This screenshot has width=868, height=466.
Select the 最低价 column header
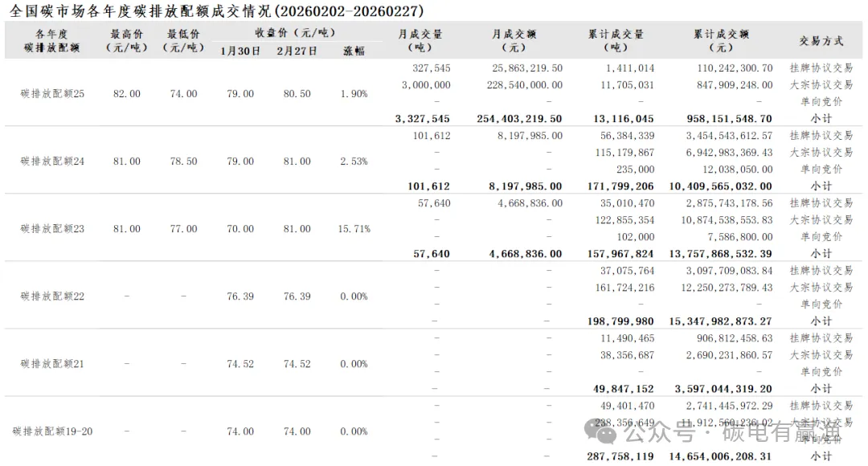coord(183,40)
